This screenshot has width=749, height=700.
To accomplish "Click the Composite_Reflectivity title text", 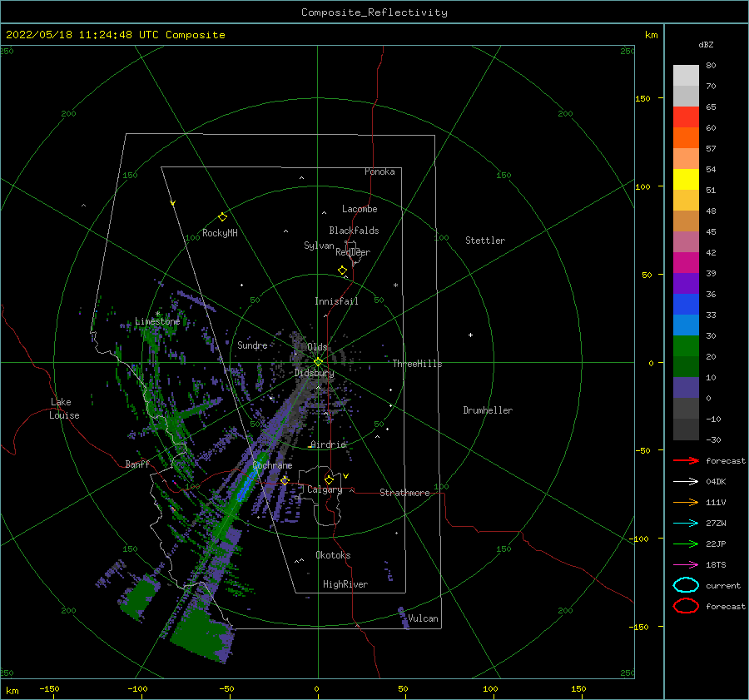I will (x=374, y=12).
